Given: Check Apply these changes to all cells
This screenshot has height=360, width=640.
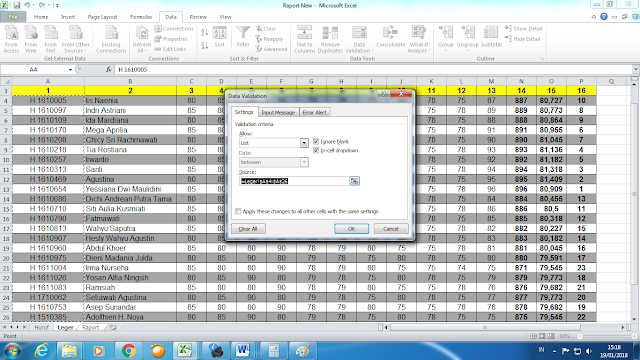Looking at the screenshot, I should click(x=238, y=211).
